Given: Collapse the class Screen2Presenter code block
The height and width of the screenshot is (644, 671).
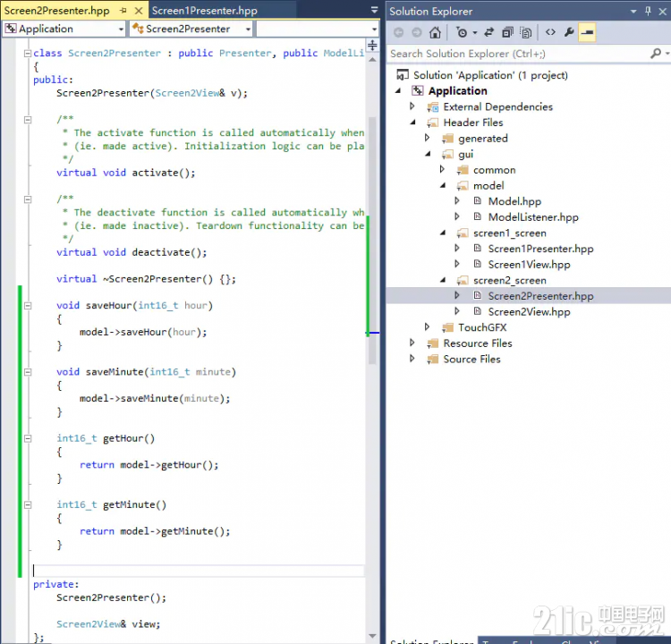Looking at the screenshot, I should coord(28,54).
